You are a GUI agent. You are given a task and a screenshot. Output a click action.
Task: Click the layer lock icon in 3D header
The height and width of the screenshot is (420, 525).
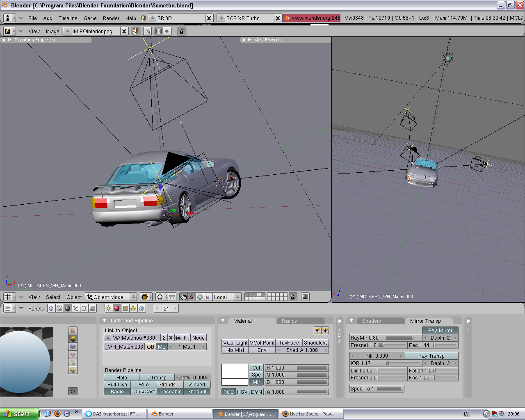point(292,297)
